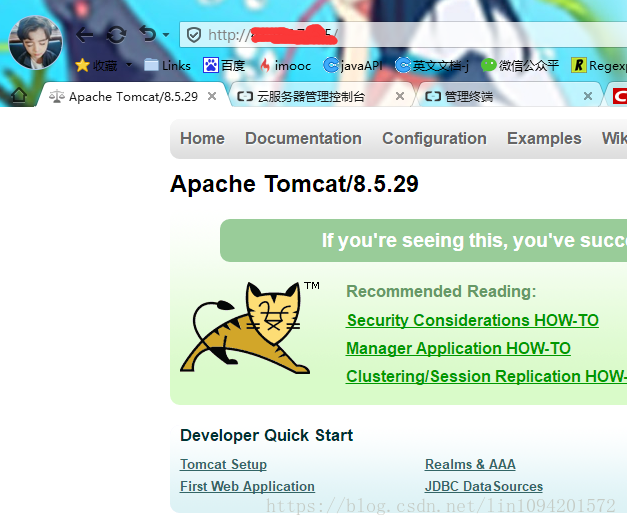Switch to the red C icon tab

pos(619,96)
